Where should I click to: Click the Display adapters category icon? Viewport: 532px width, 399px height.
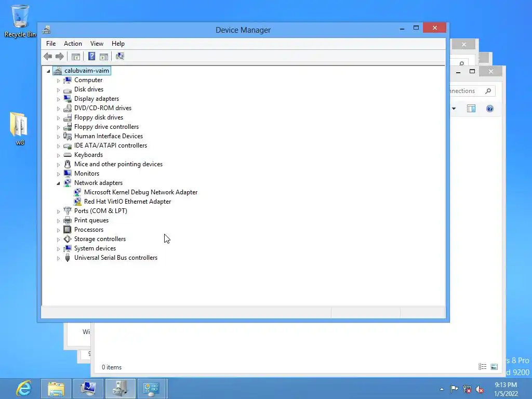click(68, 99)
